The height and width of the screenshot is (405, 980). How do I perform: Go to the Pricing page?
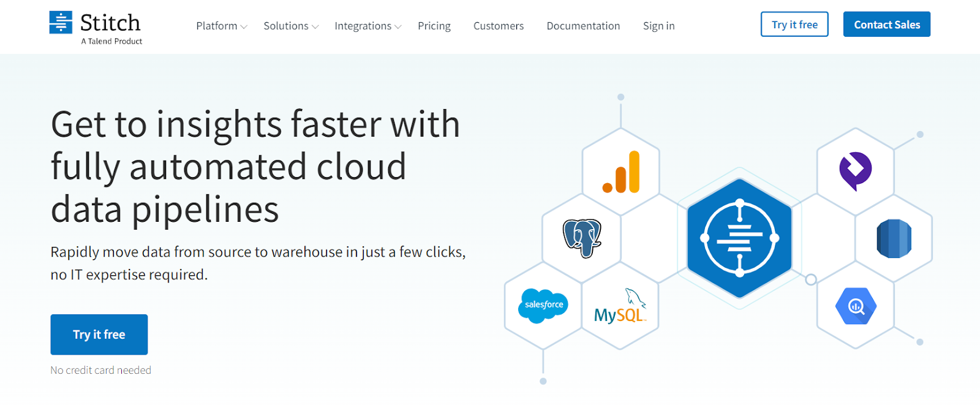coord(434,26)
